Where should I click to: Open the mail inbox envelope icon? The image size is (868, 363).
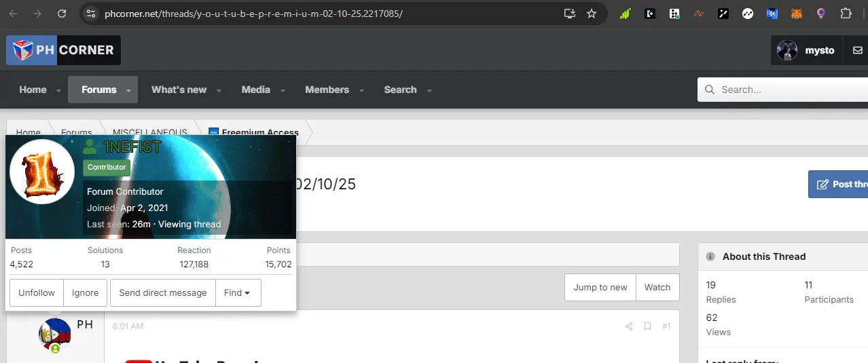pos(857,50)
